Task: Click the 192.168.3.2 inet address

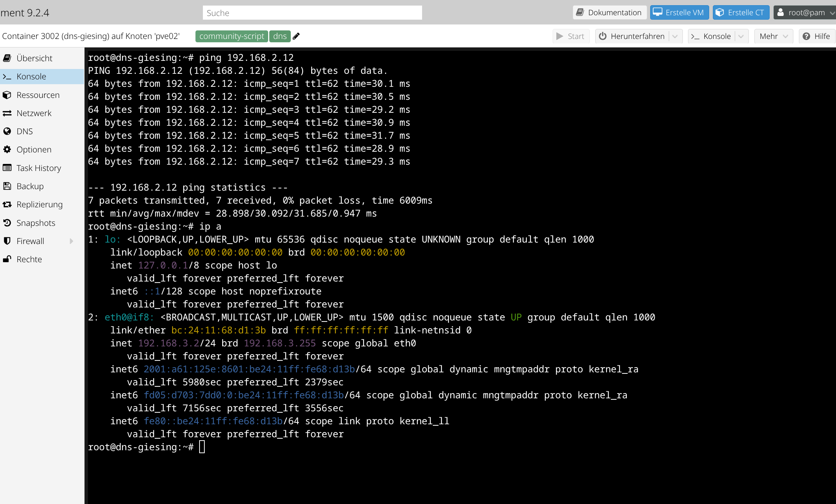Action: tap(168, 343)
